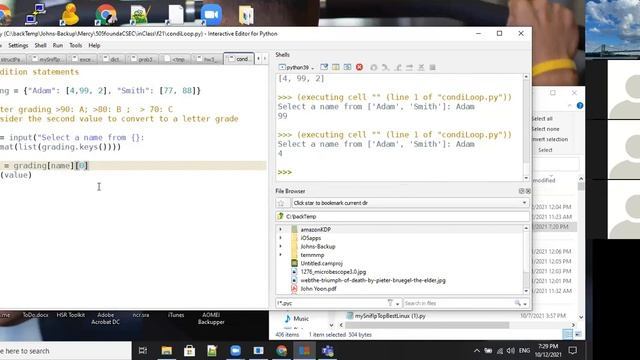Switch to the <tmp editor tab
Screen dimensions: 640x360
[x=175, y=59]
